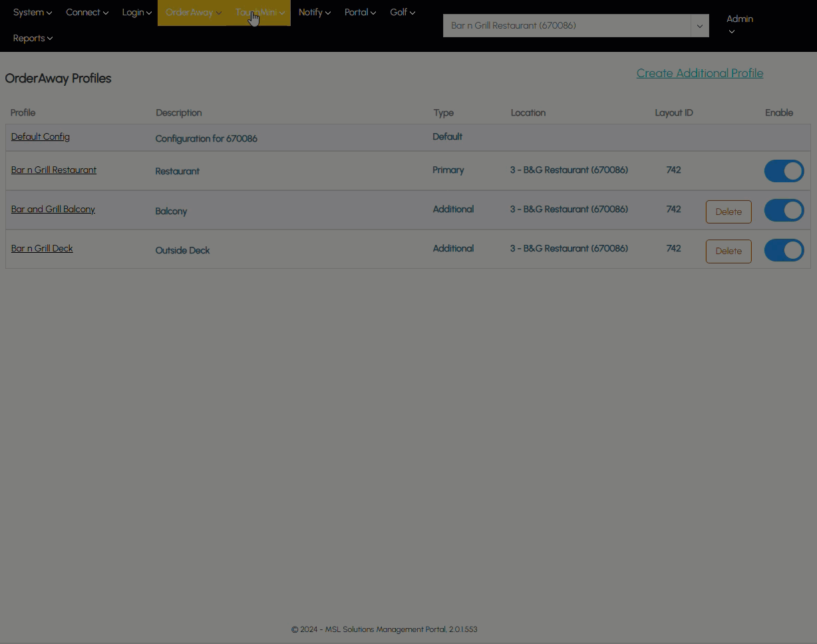The image size is (817, 644).
Task: Click the Bar n Grill Restaurant venue field
Action: point(566,26)
